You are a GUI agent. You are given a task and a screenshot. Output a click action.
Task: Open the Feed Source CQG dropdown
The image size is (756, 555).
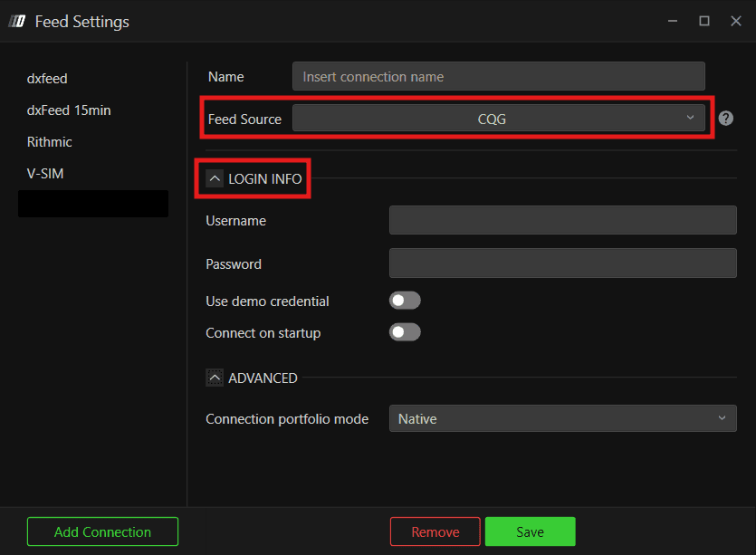click(x=499, y=118)
